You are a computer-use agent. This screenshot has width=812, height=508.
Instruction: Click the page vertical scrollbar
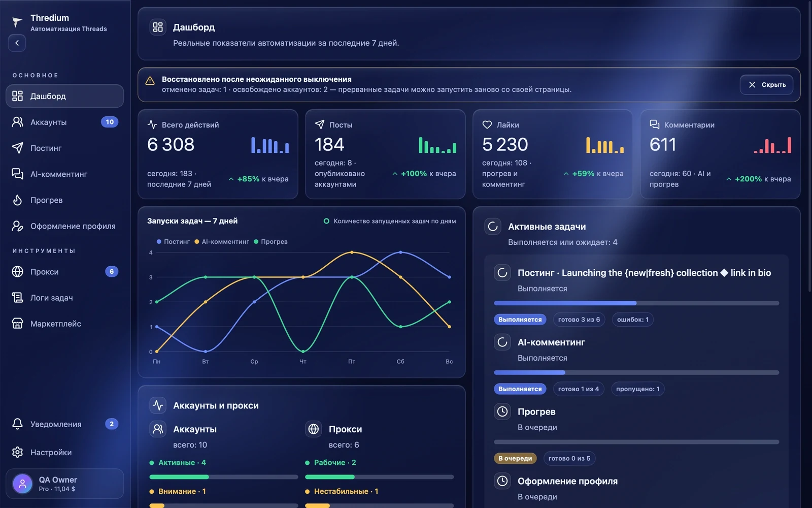click(x=809, y=147)
